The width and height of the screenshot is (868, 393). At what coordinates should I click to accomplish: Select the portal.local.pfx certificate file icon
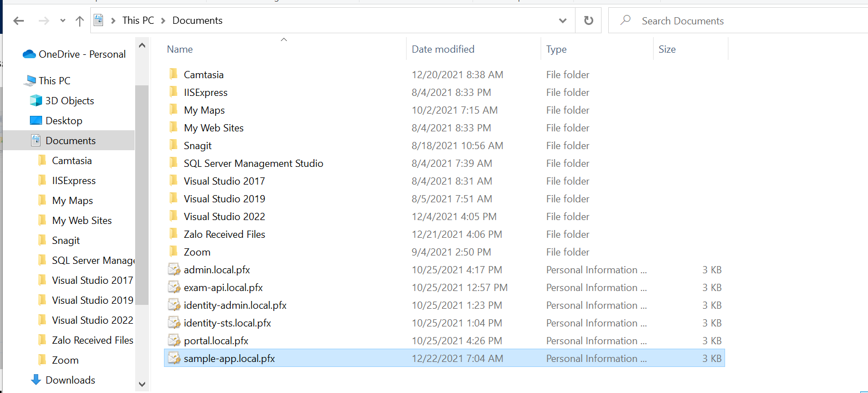174,341
